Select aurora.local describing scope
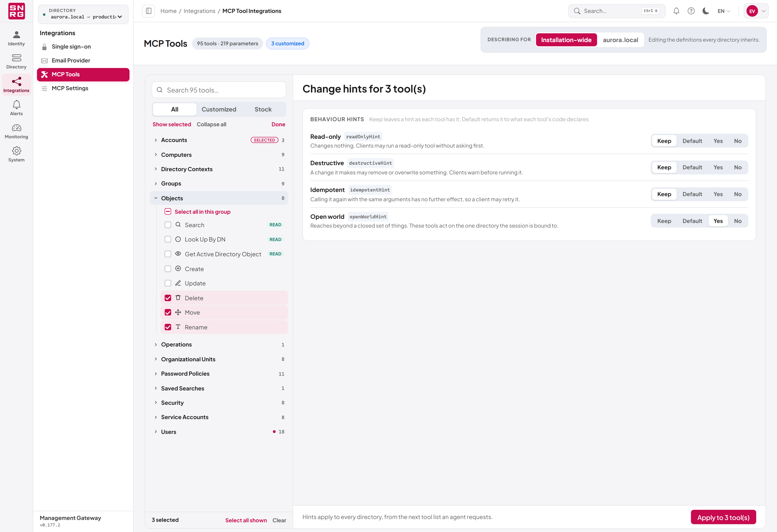 point(620,40)
